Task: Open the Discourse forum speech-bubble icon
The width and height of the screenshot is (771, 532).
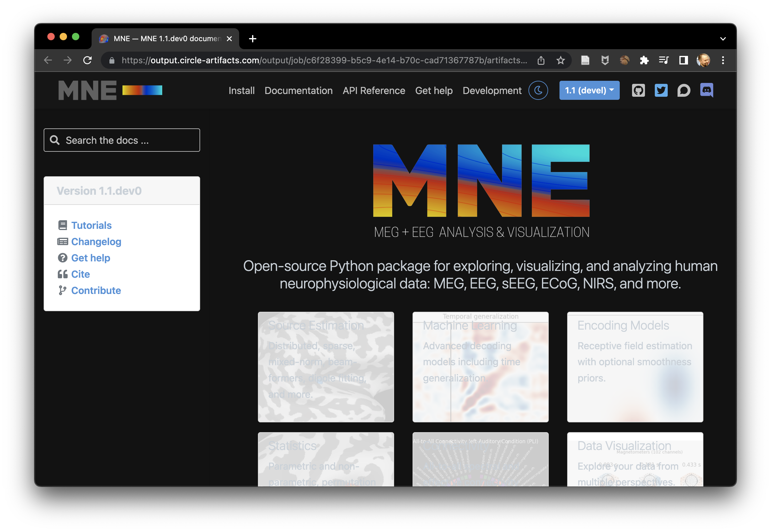Action: pos(684,90)
